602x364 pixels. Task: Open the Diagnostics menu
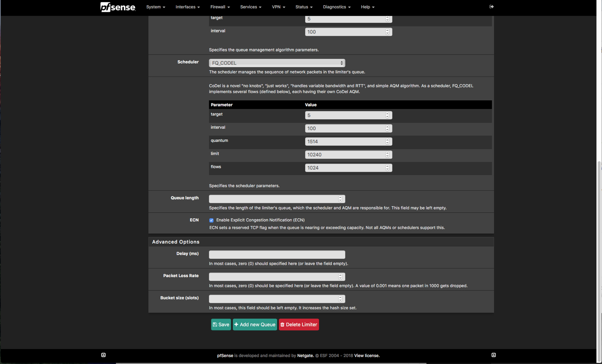pyautogui.click(x=336, y=7)
